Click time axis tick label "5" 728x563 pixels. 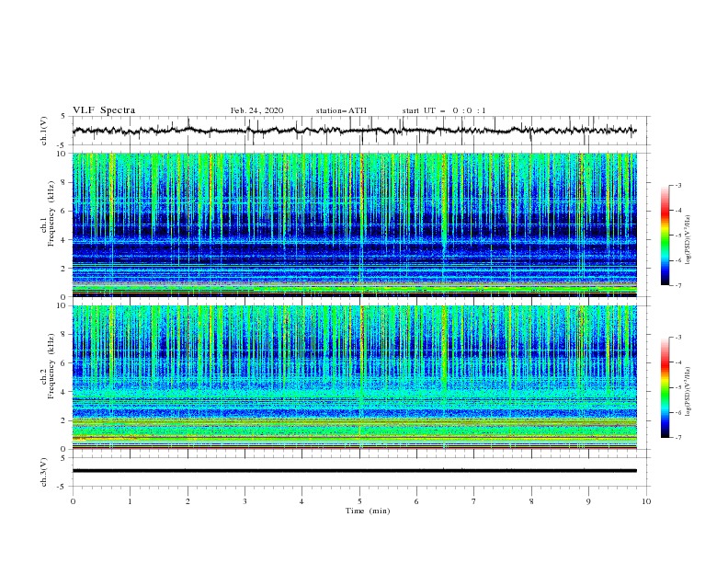pyautogui.click(x=359, y=501)
